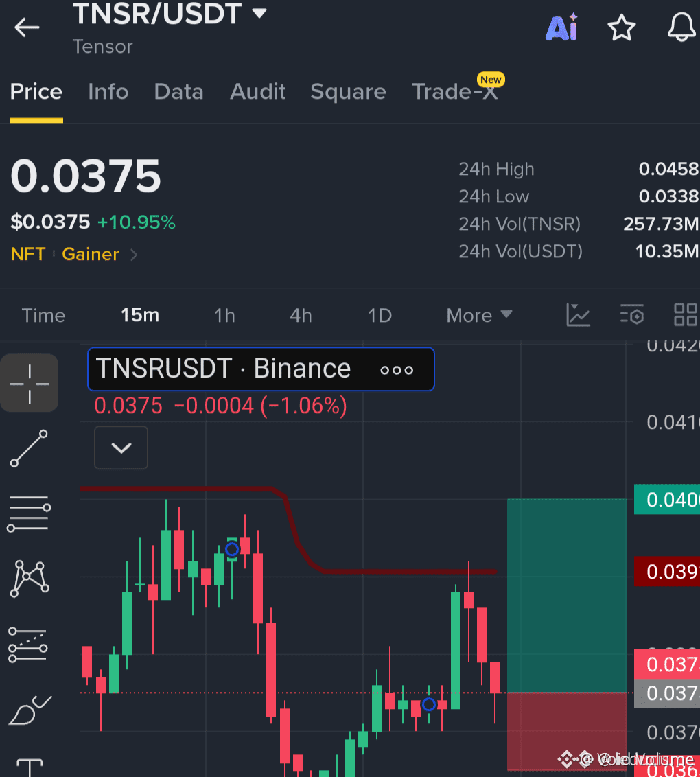This screenshot has height=777, width=700.
Task: Expand the TNSR/USDT pair selector arrow
Action: click(x=259, y=13)
